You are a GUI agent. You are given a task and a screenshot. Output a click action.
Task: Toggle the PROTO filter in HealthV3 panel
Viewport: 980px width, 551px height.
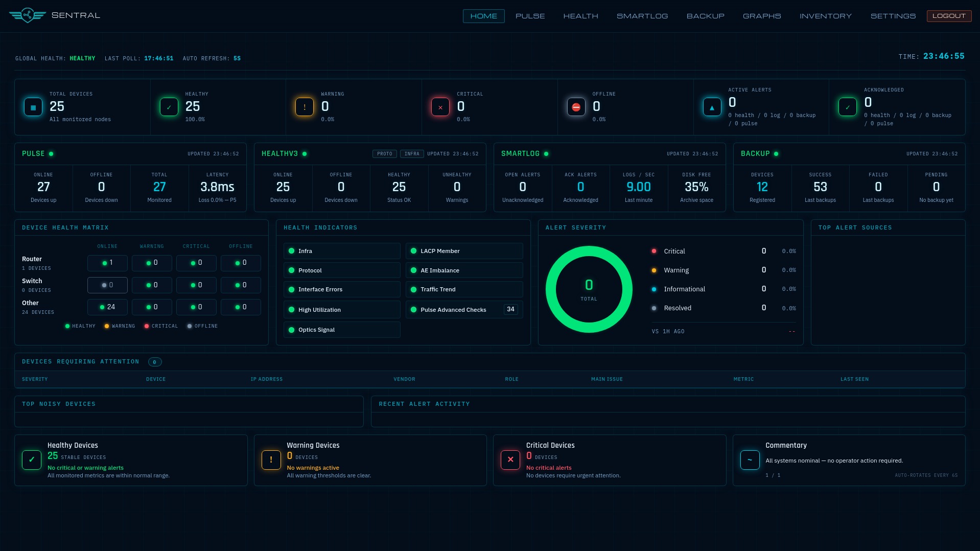point(385,154)
